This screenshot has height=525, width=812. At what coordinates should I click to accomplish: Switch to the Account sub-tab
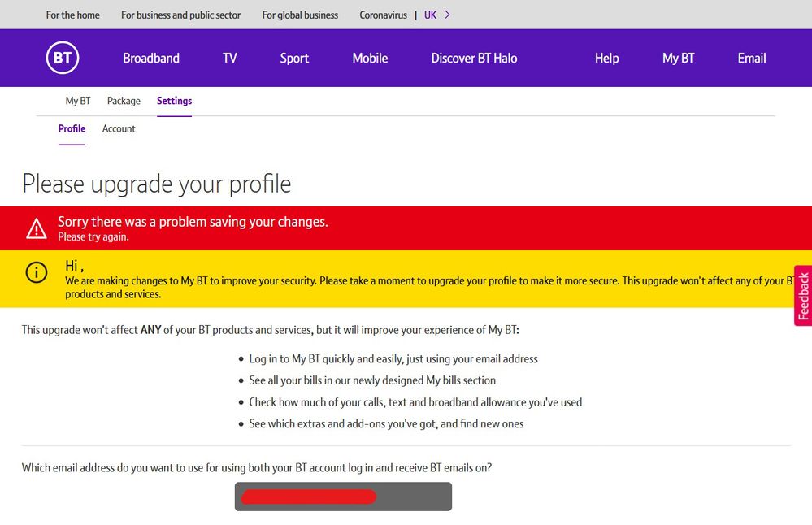pos(119,128)
